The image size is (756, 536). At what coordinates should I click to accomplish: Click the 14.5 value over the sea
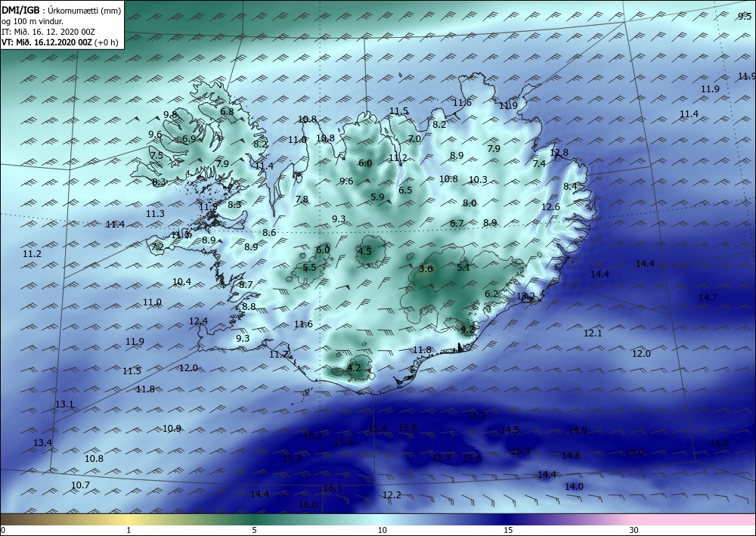(510, 430)
